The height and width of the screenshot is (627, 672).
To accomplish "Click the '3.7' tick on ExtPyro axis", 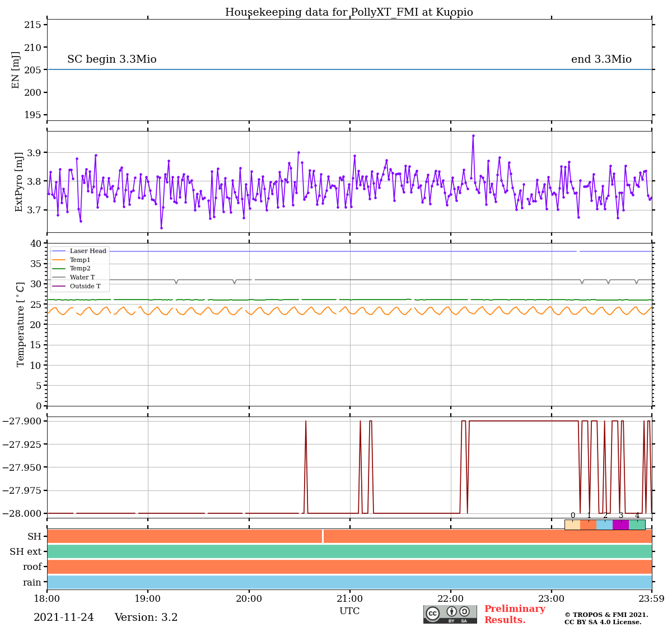I will 35,210.
